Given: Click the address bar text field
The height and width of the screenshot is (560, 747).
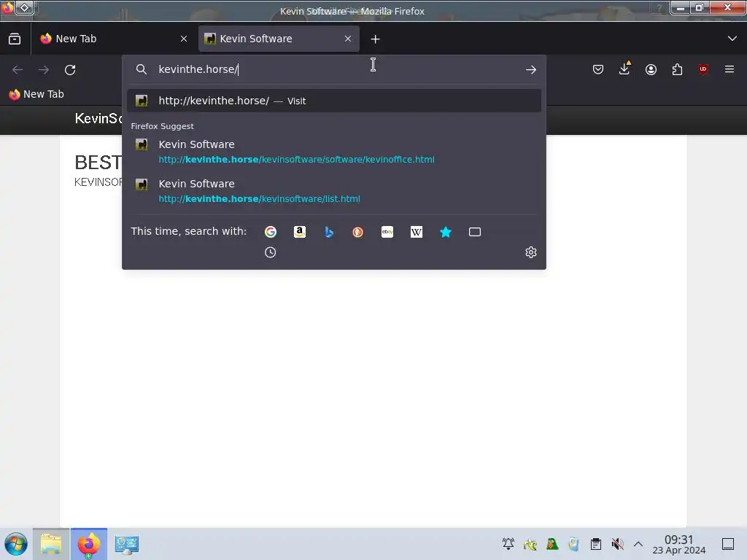Looking at the screenshot, I should (333, 69).
